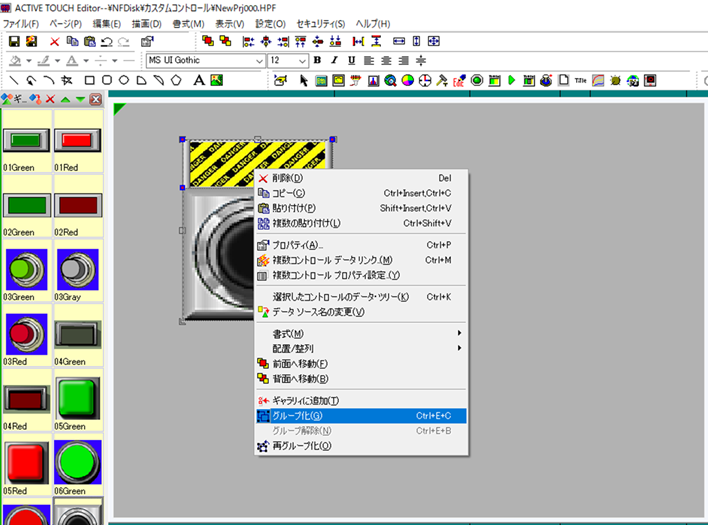
Task: Open the font size 12 dropdown
Action: [302, 60]
